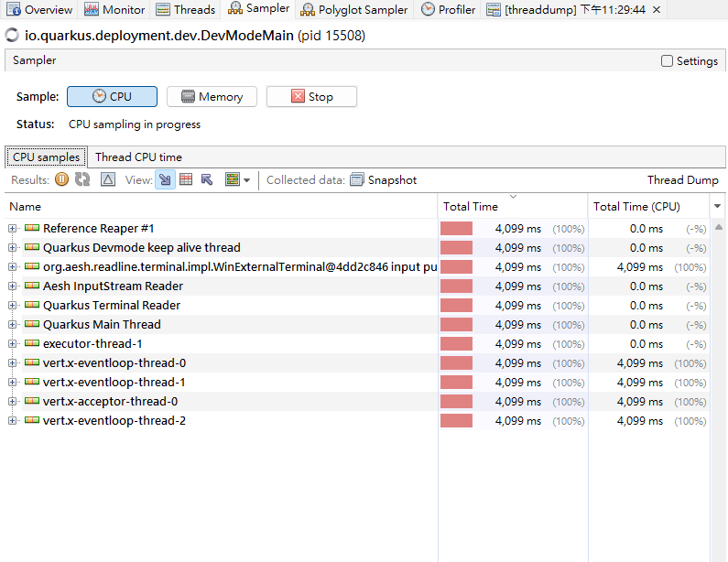Start Memory sampling
Viewport: 728px width, 562px height.
212,96
